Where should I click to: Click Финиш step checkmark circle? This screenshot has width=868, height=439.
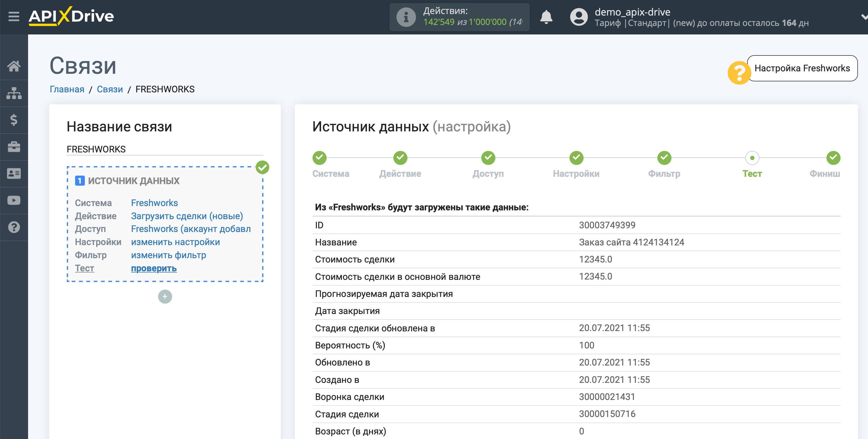point(833,158)
